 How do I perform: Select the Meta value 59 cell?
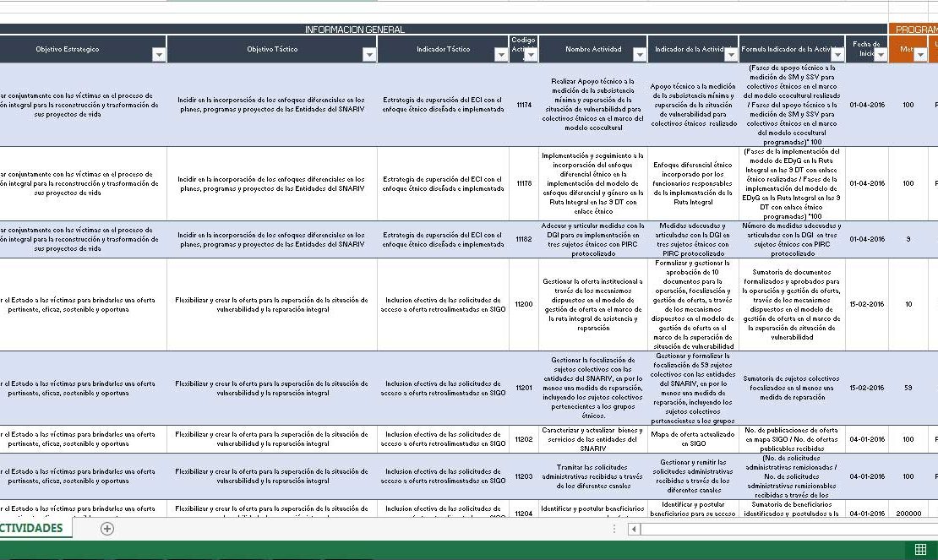pyautogui.click(x=908, y=388)
